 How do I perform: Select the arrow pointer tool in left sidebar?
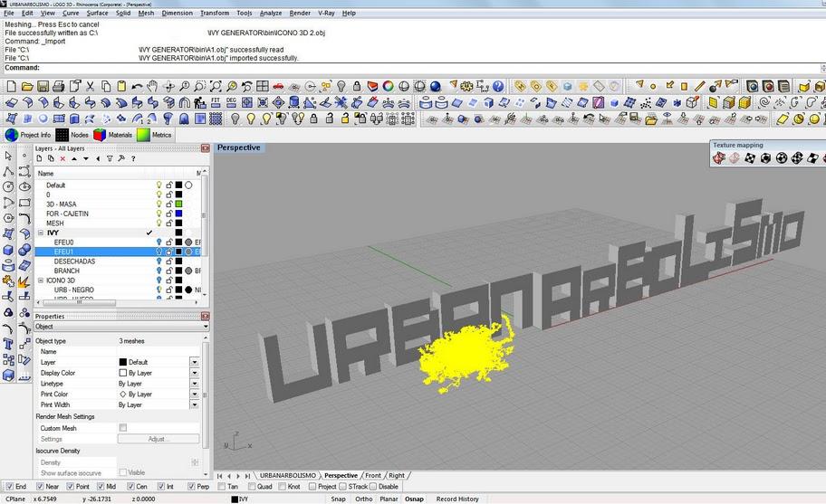point(8,156)
